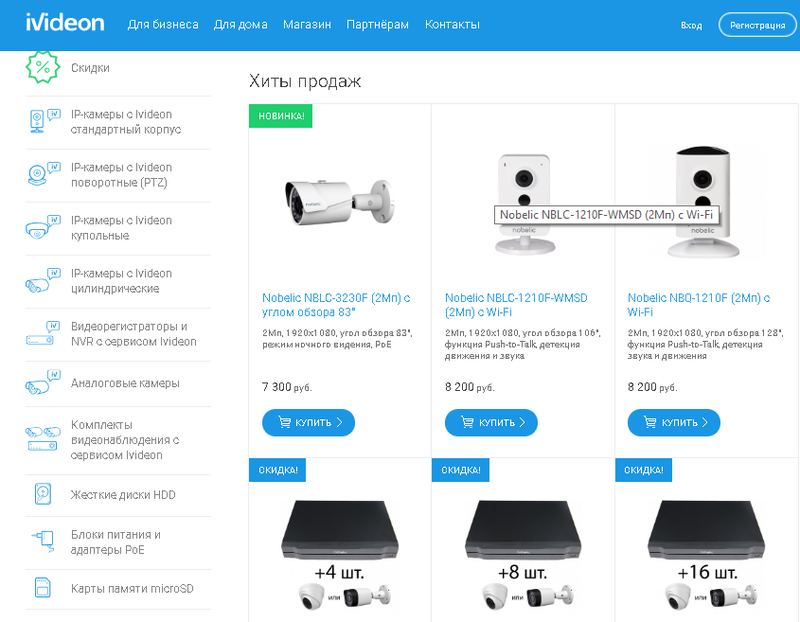Buy the Nobelic NBLC-3230F camera
This screenshot has height=622, width=800.
(x=308, y=423)
